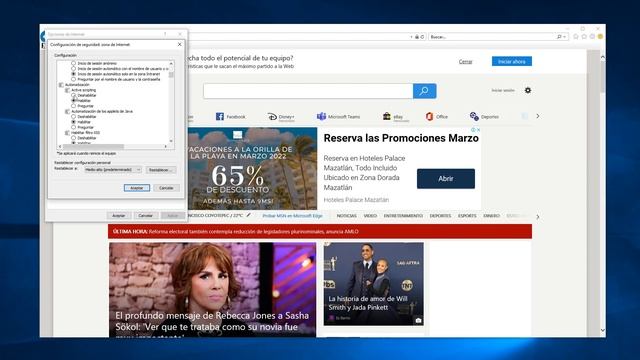Click the browser Home icon

pyautogui.click(x=576, y=36)
